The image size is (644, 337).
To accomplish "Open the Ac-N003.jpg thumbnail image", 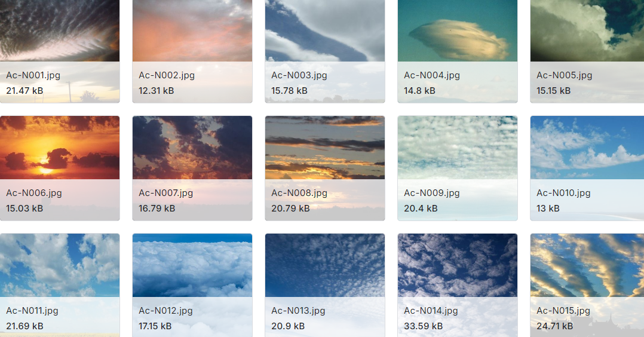I will click(x=325, y=31).
